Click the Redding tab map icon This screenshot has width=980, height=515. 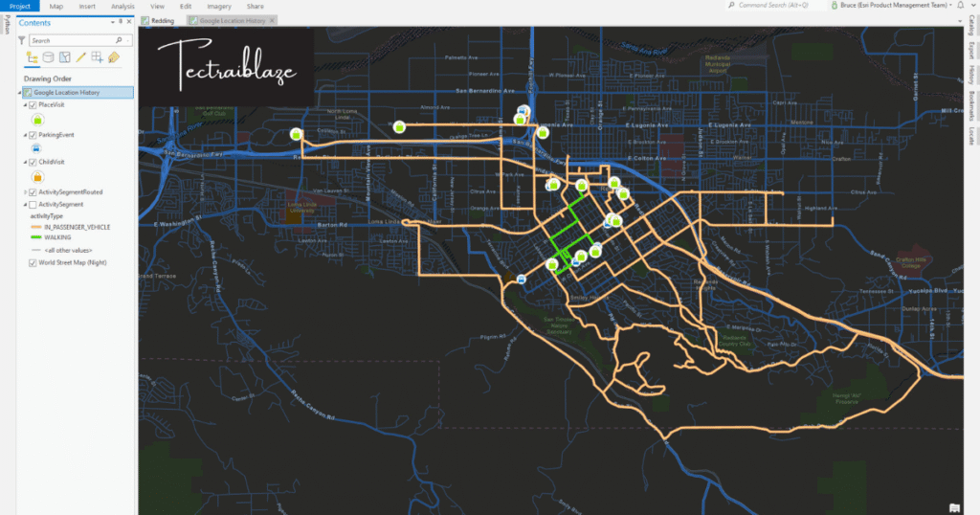145,21
